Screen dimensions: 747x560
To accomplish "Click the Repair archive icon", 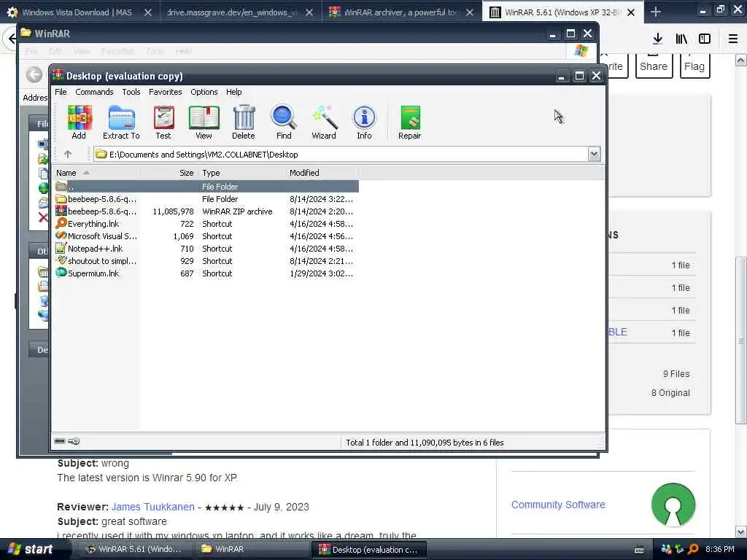I will 410,122.
